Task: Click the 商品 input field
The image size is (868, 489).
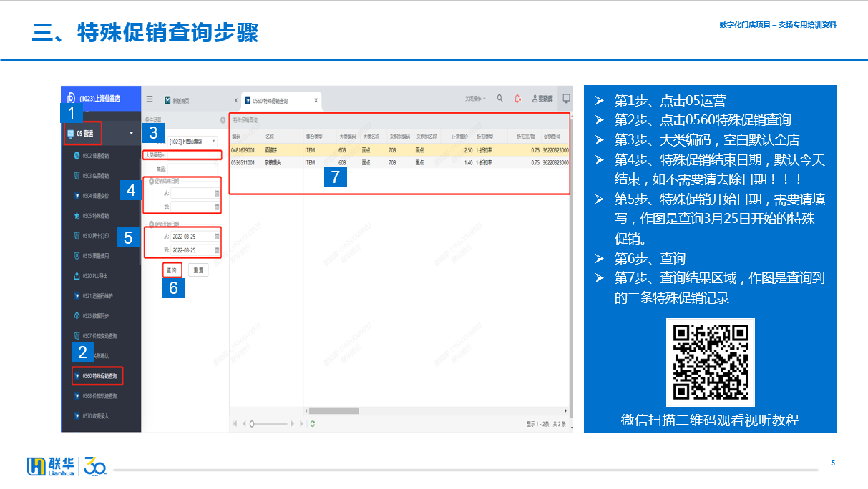Action: tap(193, 169)
